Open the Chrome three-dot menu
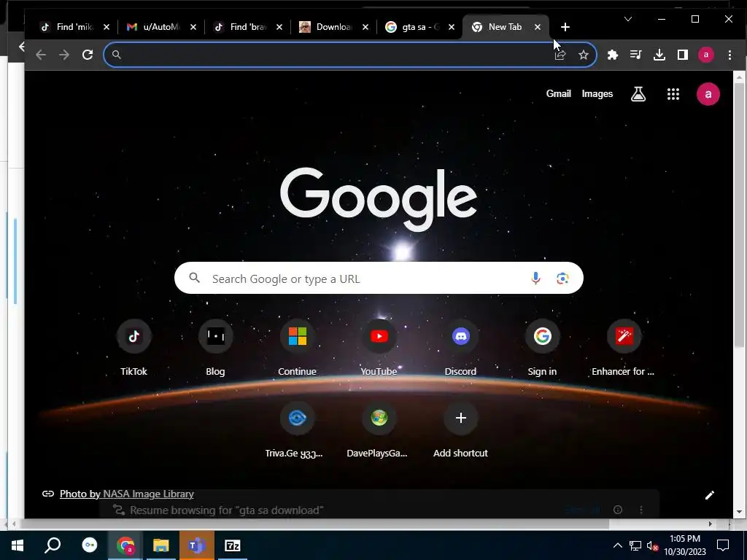The image size is (747, 560). (729, 55)
